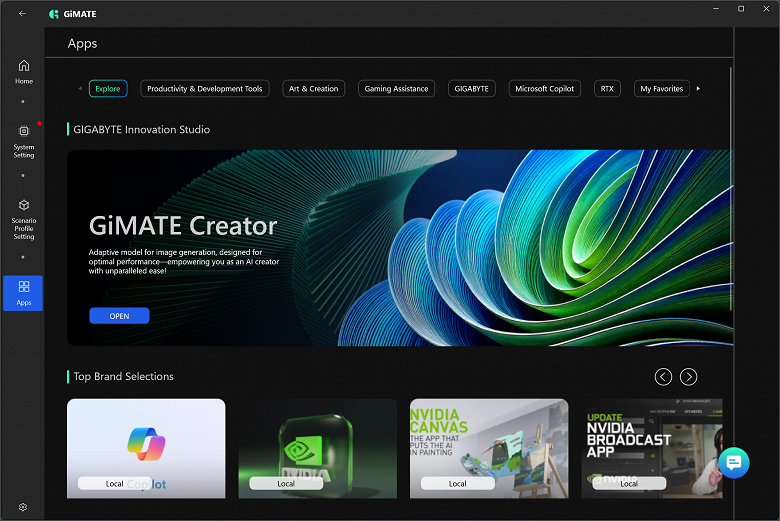Click the vertical scrollbar of Apps page
This screenshot has width=780, height=521.
(731, 189)
